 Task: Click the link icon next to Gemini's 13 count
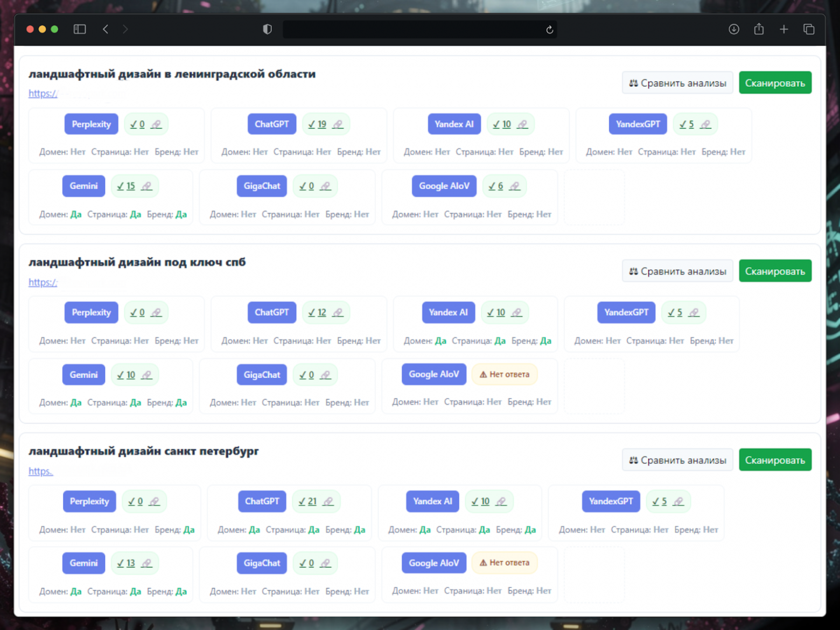click(146, 563)
